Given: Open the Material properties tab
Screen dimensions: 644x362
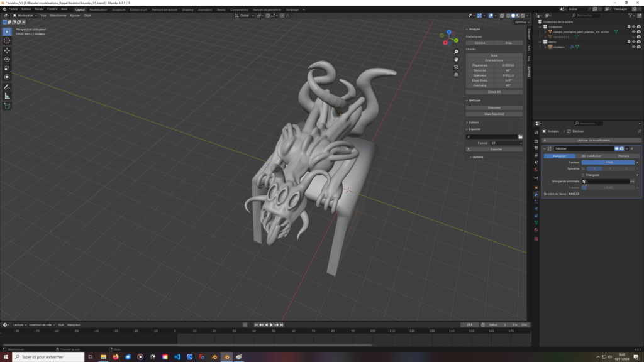Looking at the screenshot, I should click(x=536, y=230).
